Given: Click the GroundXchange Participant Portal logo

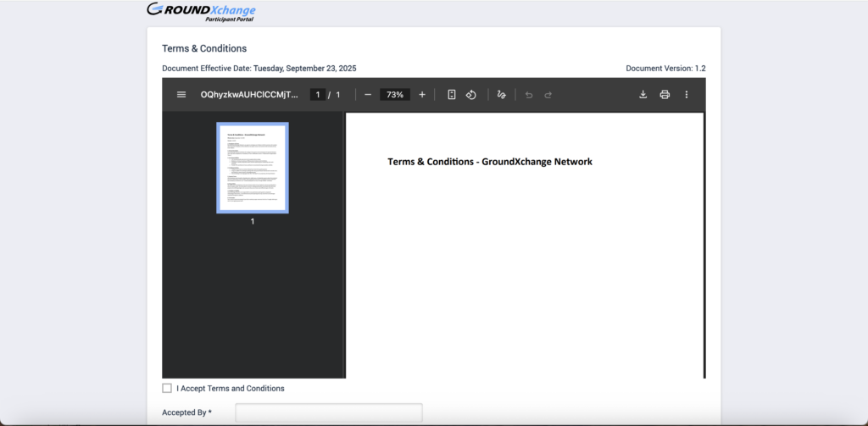Looking at the screenshot, I should click(201, 12).
